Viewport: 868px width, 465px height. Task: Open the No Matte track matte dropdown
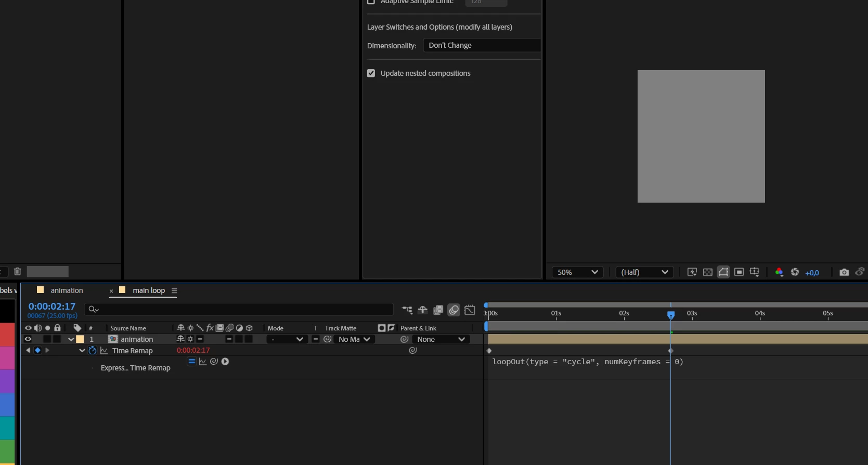[354, 339]
